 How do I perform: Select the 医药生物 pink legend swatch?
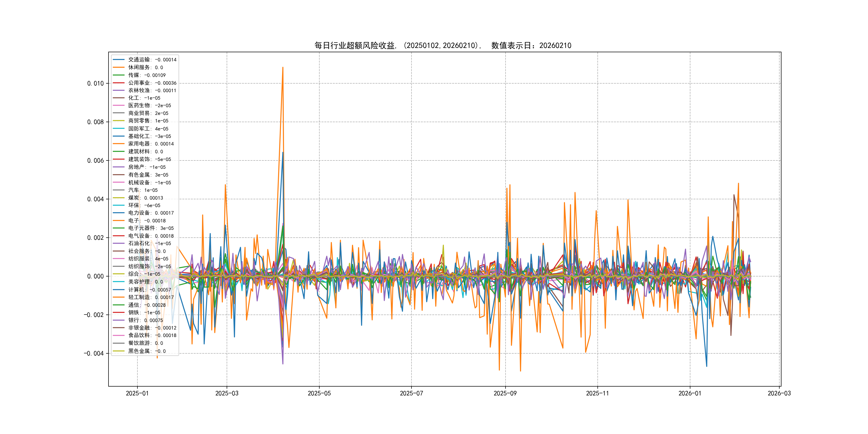coord(119,106)
